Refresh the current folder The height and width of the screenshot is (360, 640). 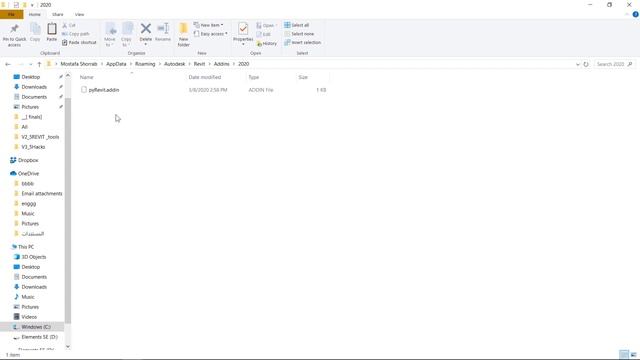pyautogui.click(x=586, y=64)
